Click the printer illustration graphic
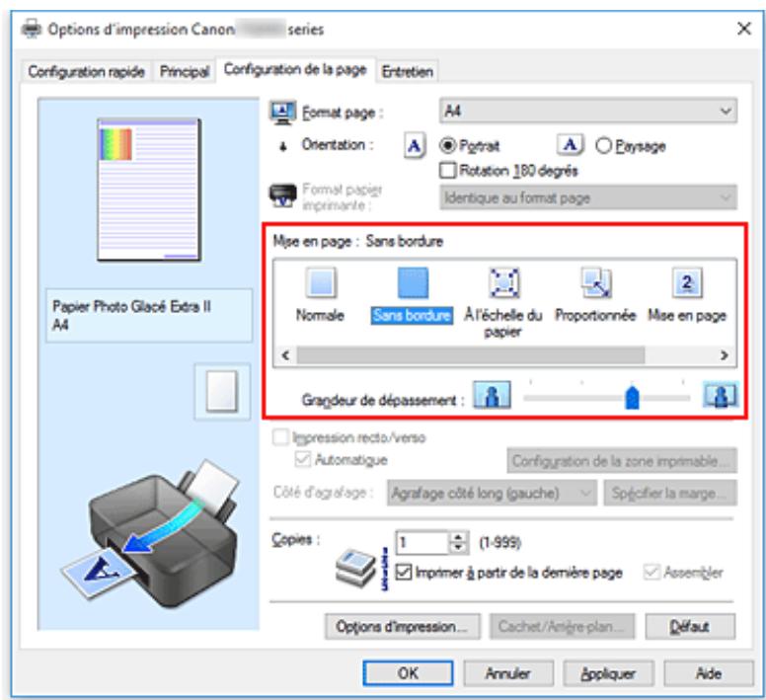The width and height of the screenshot is (766, 700). pyautogui.click(x=151, y=532)
